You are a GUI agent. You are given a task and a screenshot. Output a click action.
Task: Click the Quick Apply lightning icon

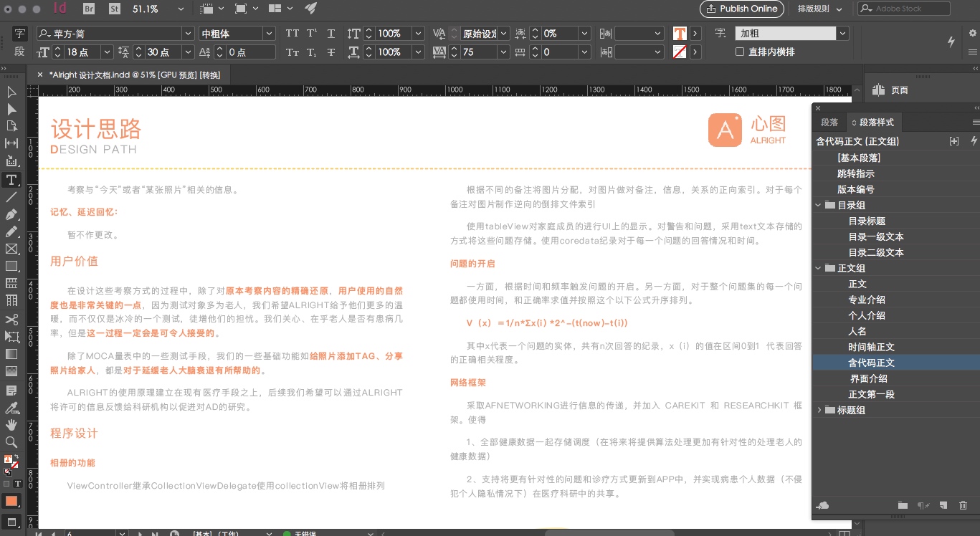(x=951, y=42)
